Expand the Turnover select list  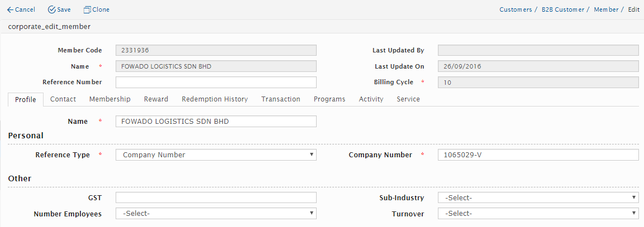pos(538,214)
